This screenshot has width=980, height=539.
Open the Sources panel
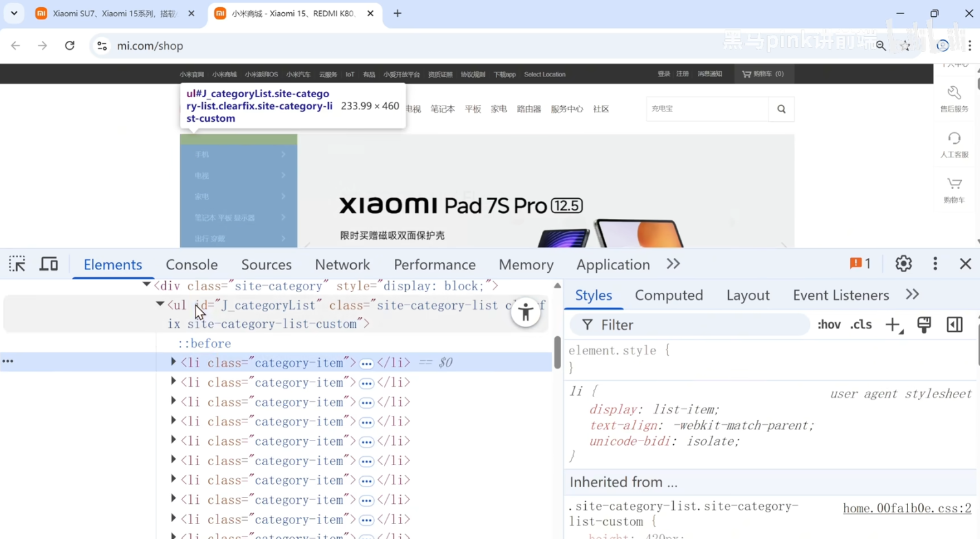coord(266,264)
